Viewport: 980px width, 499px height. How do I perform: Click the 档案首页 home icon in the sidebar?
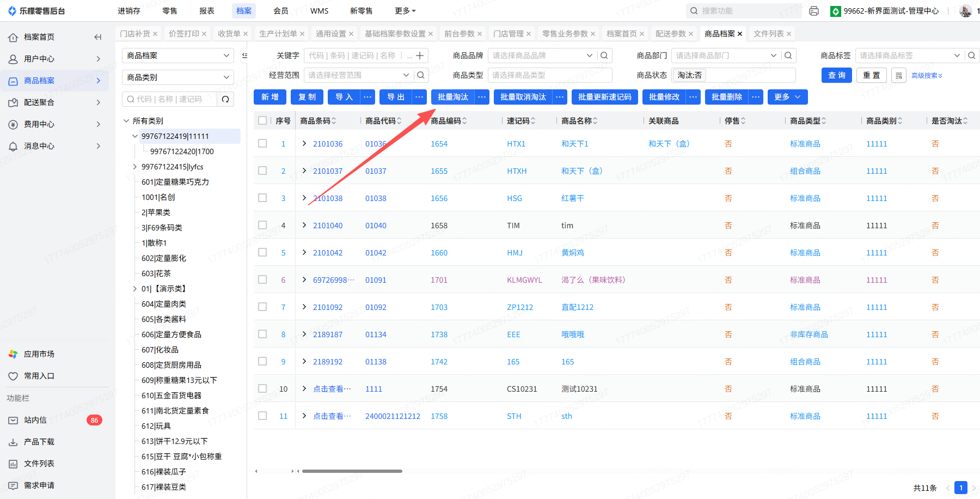pos(13,37)
